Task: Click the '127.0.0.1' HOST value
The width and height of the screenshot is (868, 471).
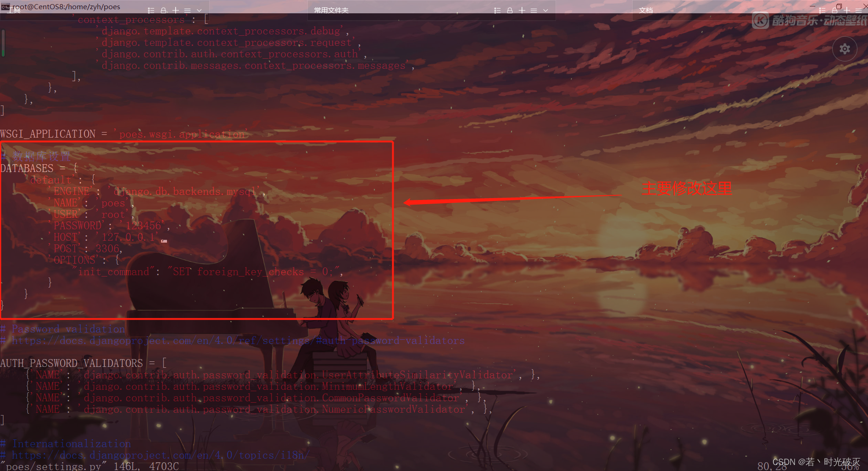Action: click(128, 237)
